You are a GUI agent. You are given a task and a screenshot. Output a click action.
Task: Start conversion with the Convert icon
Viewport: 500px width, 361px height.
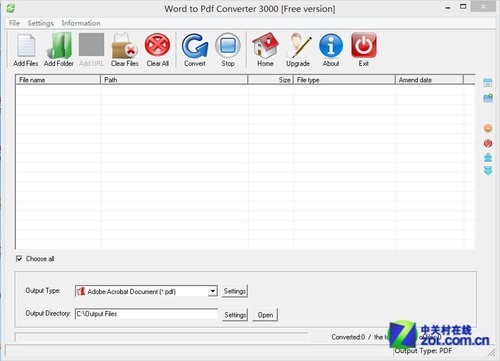[x=195, y=46]
